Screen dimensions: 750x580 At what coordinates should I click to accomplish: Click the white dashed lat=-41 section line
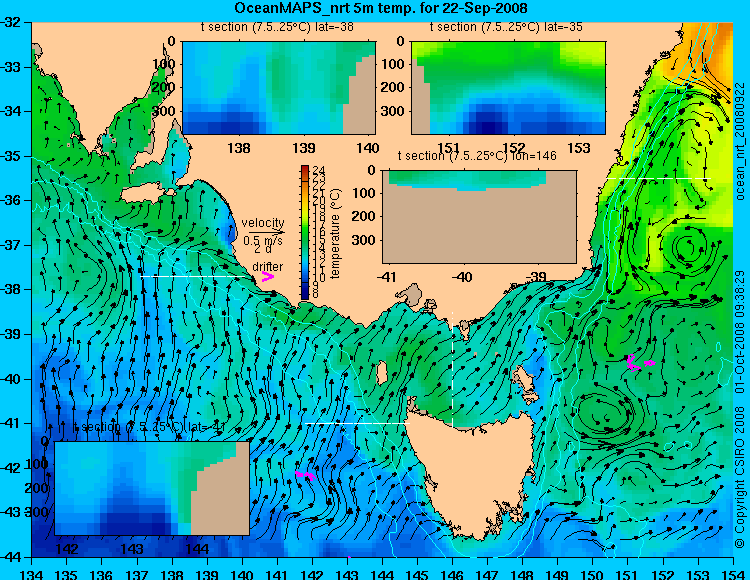(357, 423)
